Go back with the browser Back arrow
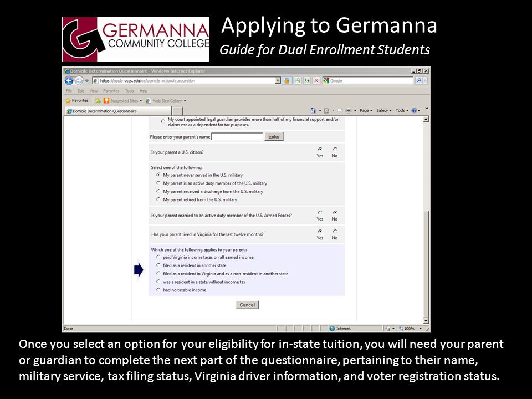This screenshot has width=532, height=399. (69, 81)
